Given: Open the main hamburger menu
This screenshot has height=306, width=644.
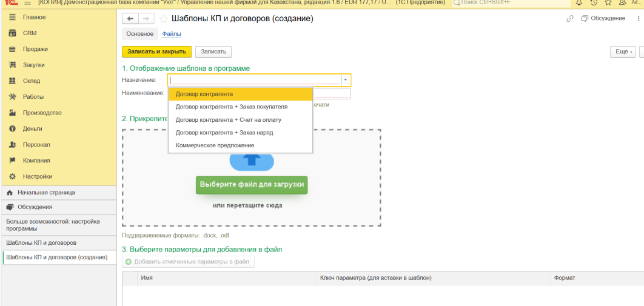Looking at the screenshot, I should (27, 2).
